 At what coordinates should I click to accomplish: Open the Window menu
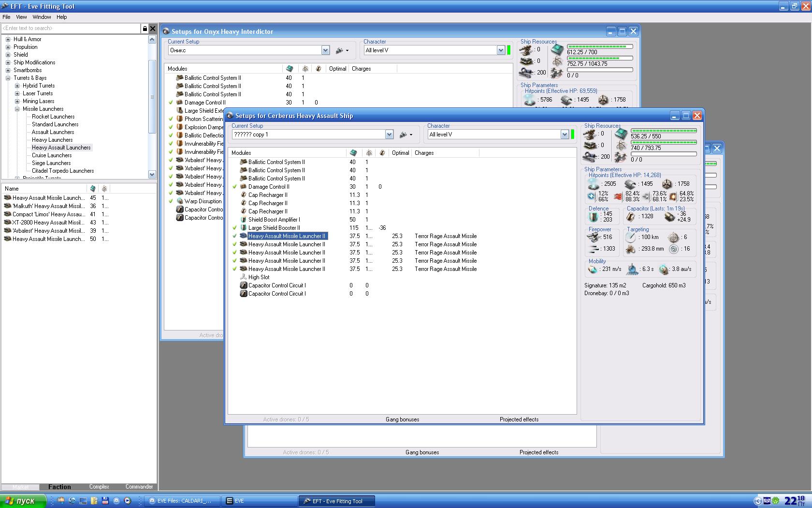coord(42,17)
